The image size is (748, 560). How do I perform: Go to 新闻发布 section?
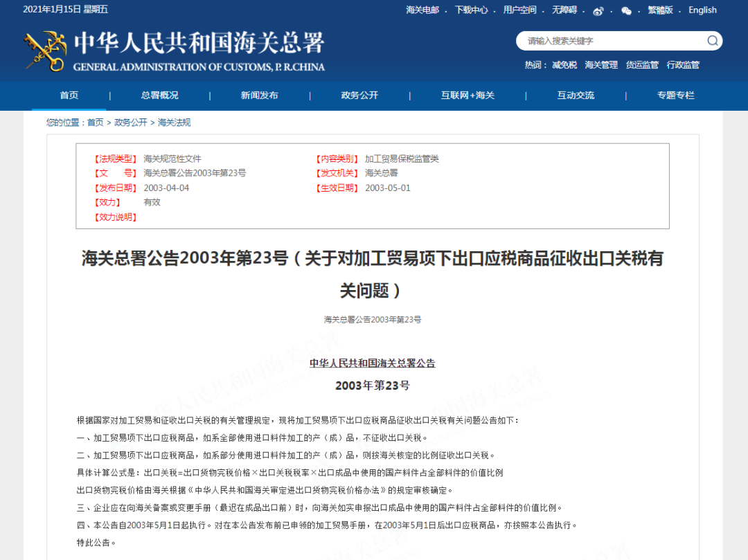[x=259, y=96]
